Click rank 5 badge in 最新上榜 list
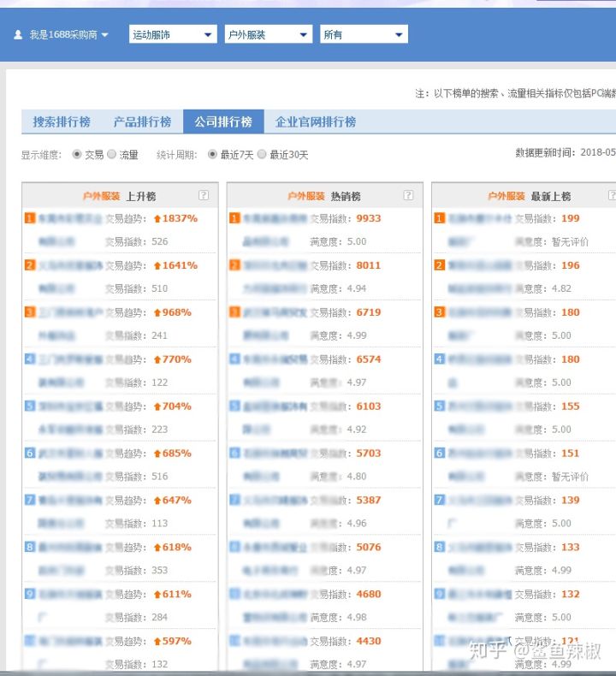 [x=439, y=406]
